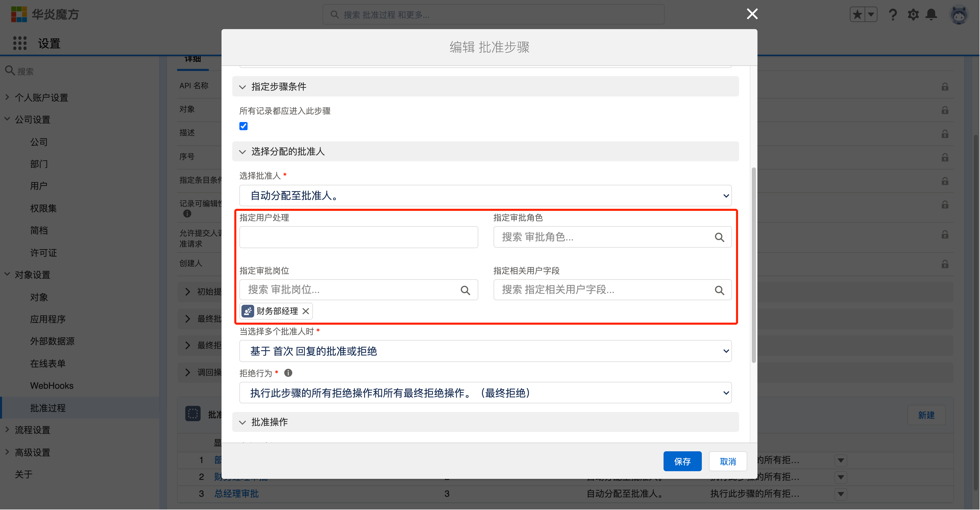
Task: Click the 财务部经理 position icon
Action: coord(248,311)
